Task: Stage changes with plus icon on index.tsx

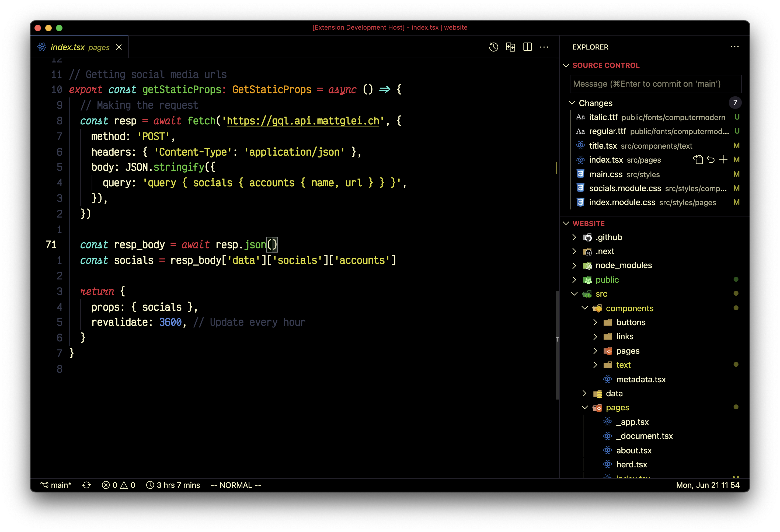Action: [x=723, y=160]
